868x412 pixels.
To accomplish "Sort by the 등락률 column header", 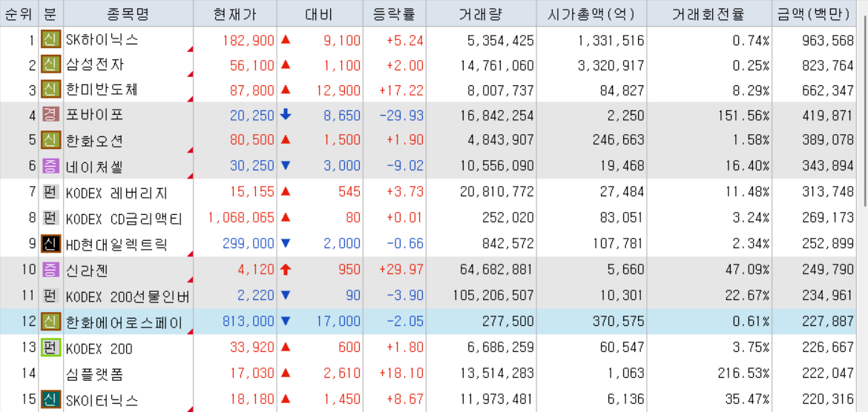I will pos(395,14).
